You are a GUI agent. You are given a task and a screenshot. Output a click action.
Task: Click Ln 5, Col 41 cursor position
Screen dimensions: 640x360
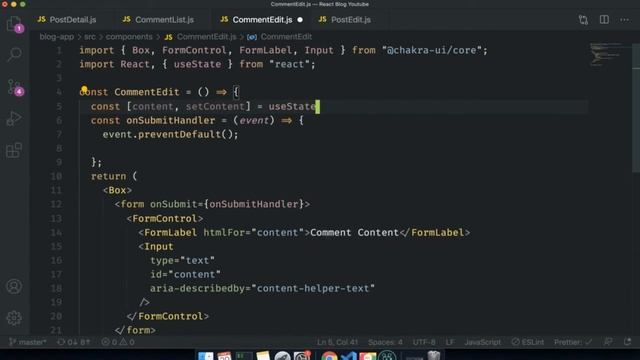[338, 342]
